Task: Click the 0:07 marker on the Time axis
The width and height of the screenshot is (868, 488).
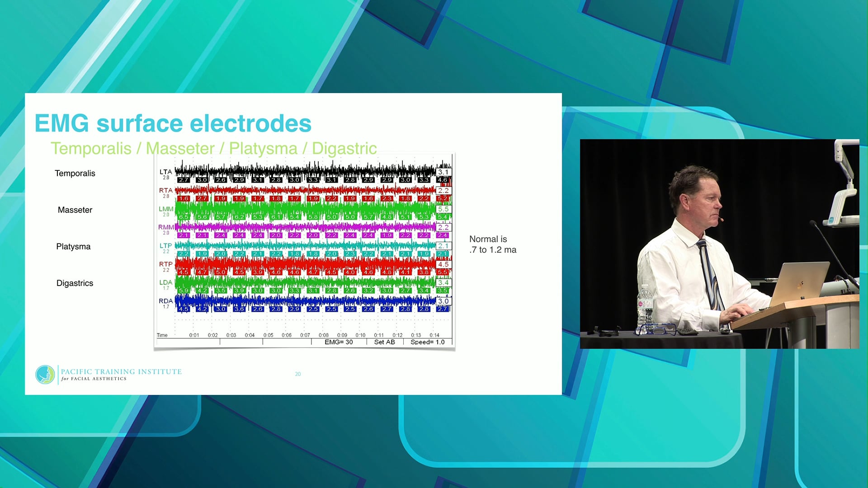Action: [x=304, y=335]
